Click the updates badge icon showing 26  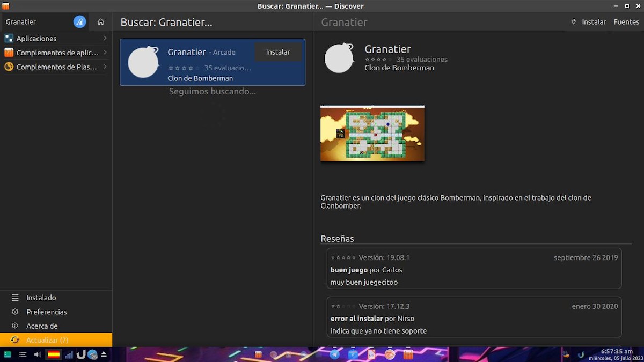tap(92, 354)
